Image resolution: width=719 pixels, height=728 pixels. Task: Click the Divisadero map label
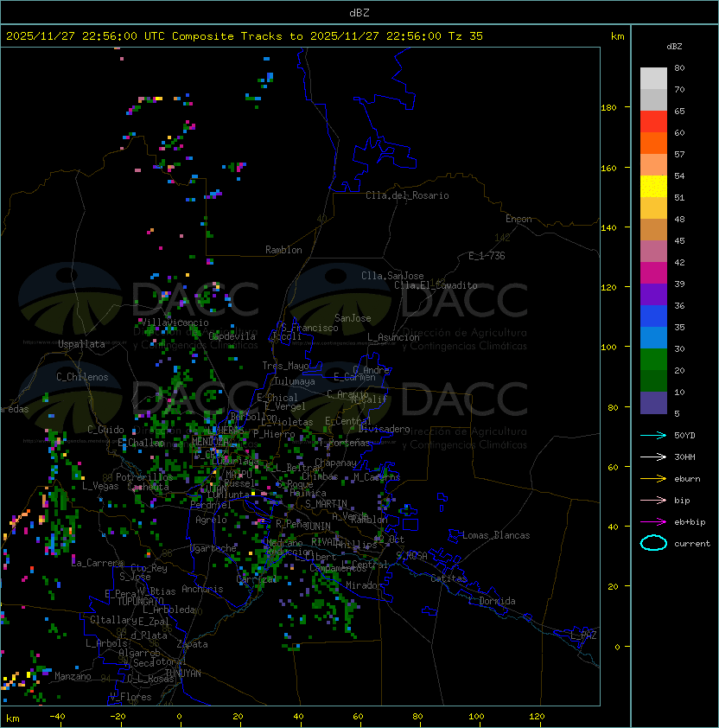(384, 429)
